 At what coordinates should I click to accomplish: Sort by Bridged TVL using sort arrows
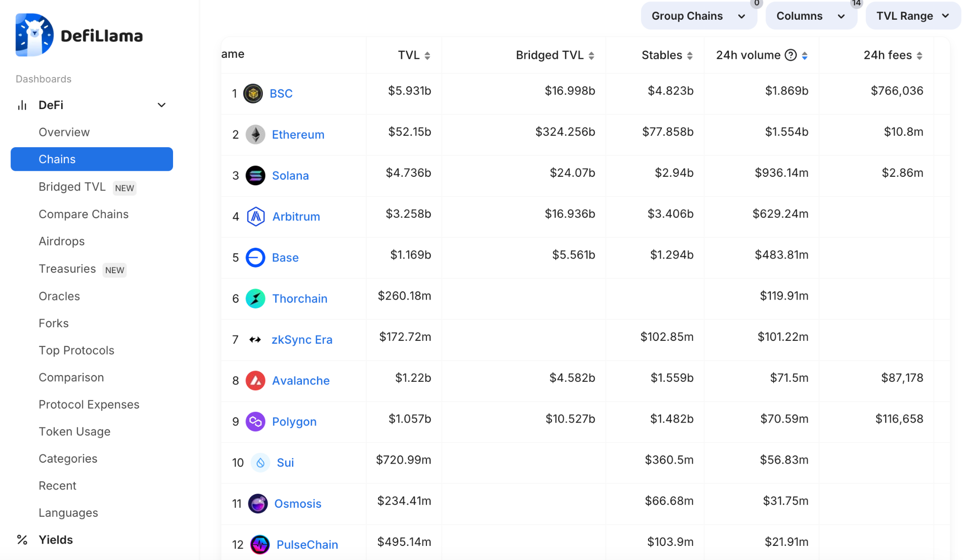(x=592, y=55)
